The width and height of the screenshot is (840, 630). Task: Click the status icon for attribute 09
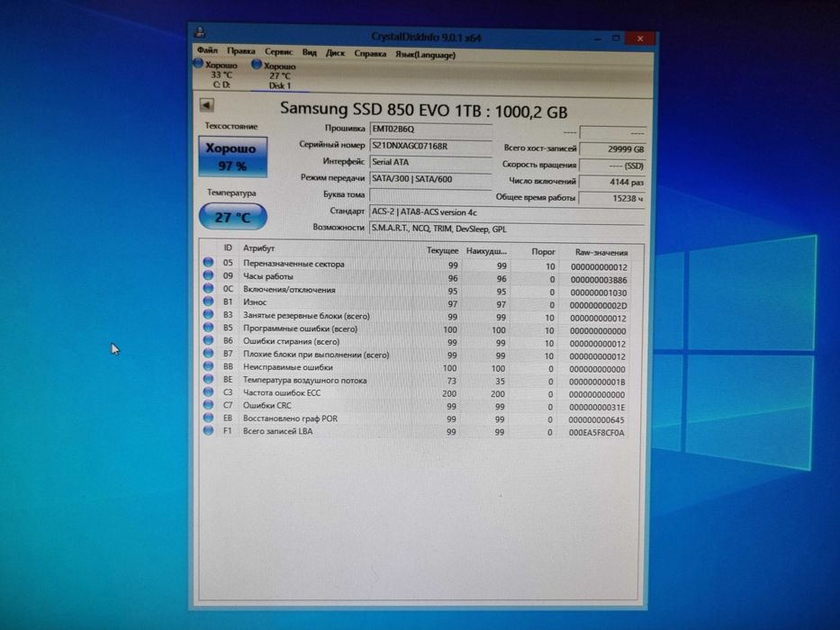click(x=208, y=275)
